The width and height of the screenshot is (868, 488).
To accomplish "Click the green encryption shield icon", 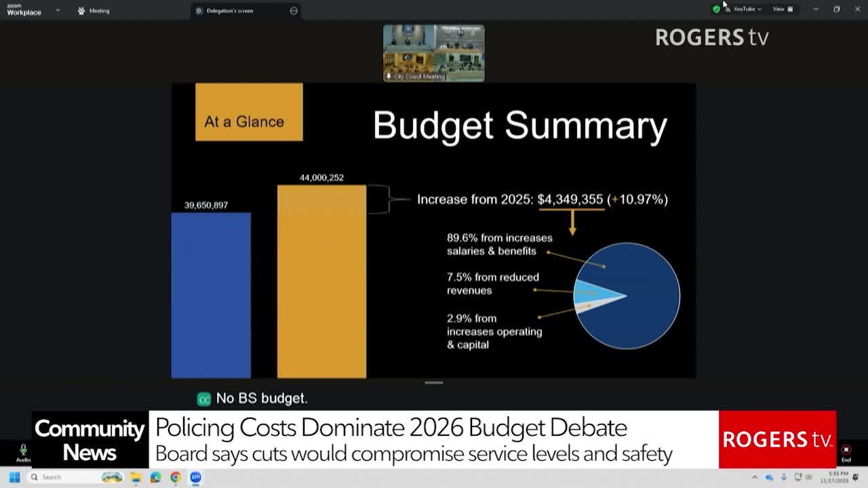I will (x=716, y=9).
